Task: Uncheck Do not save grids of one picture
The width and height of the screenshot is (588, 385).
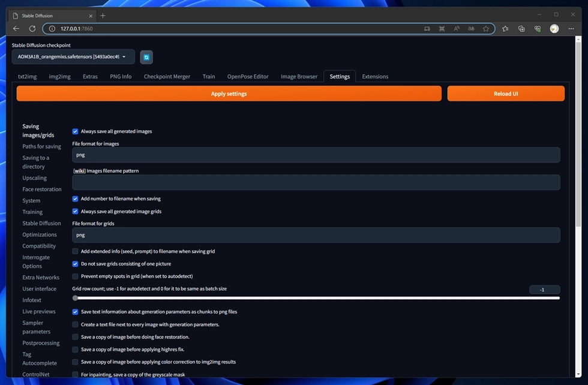Action: click(75, 264)
